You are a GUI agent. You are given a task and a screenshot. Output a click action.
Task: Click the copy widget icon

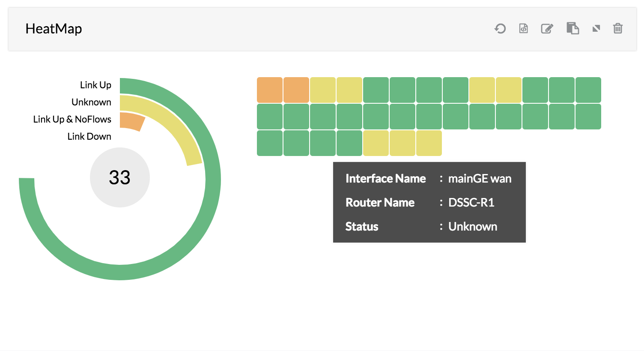click(572, 29)
